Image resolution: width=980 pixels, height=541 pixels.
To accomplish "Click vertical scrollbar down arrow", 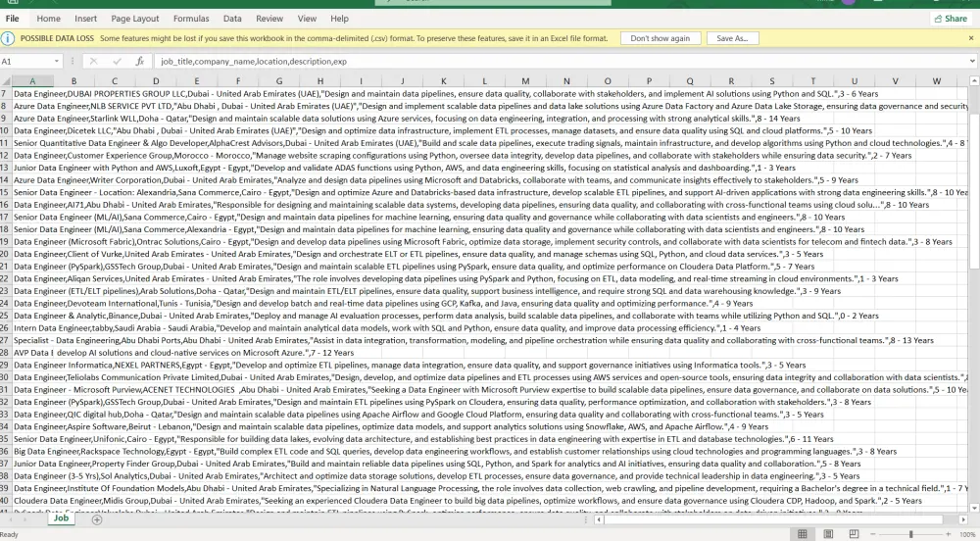I will point(974,508).
